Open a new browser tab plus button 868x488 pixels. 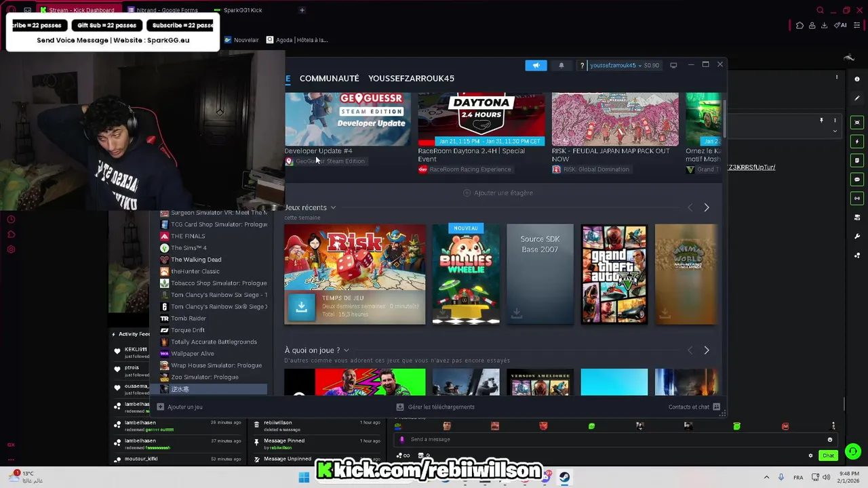point(302,10)
